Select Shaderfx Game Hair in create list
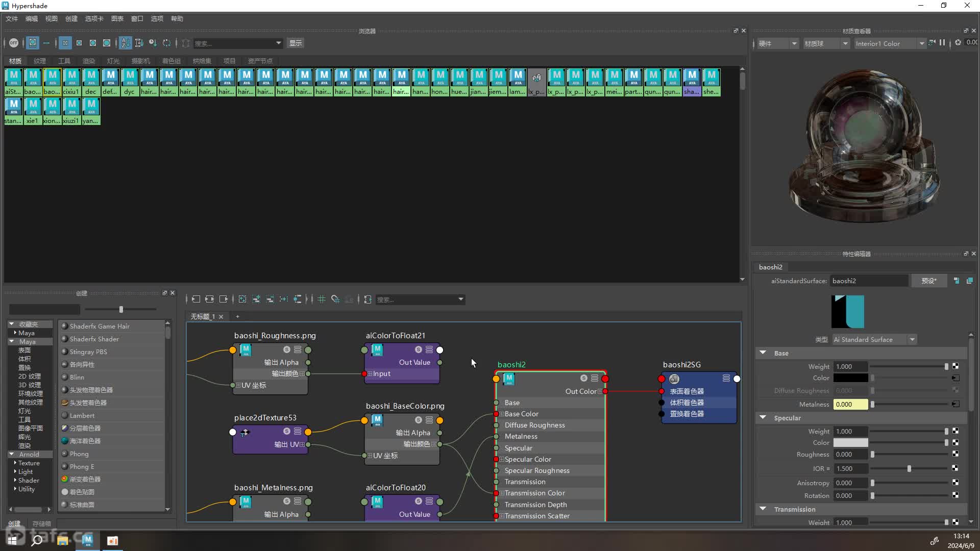The height and width of the screenshot is (551, 980). pyautogui.click(x=100, y=326)
